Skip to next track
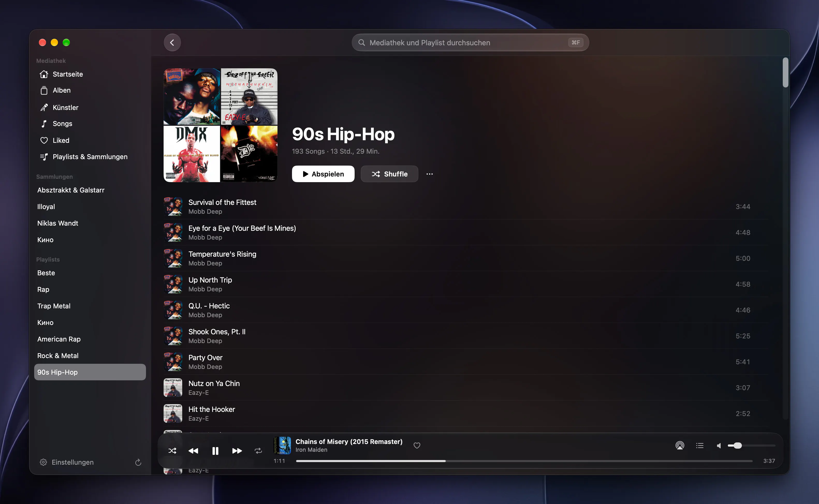The height and width of the screenshot is (504, 819). pos(237,451)
